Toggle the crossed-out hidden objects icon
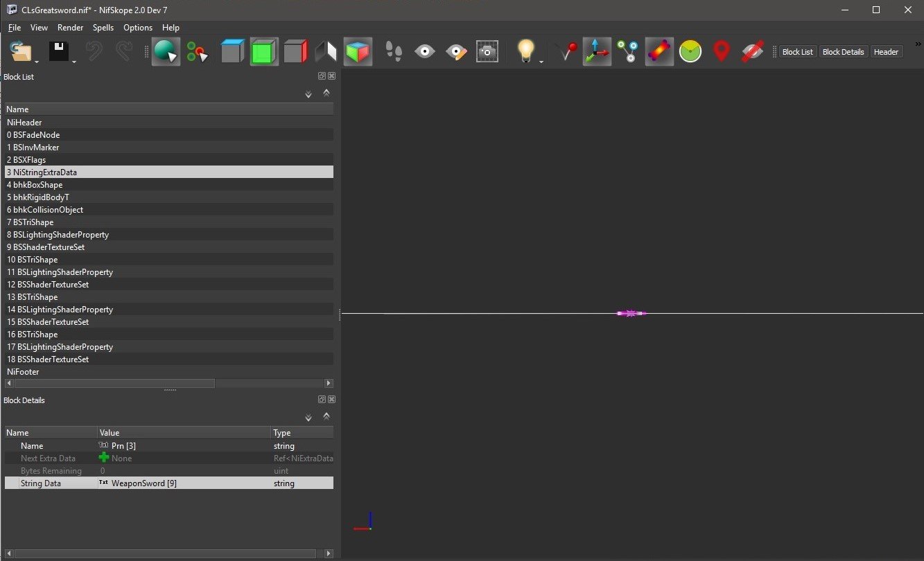Image resolution: width=924 pixels, height=561 pixels. [752, 52]
